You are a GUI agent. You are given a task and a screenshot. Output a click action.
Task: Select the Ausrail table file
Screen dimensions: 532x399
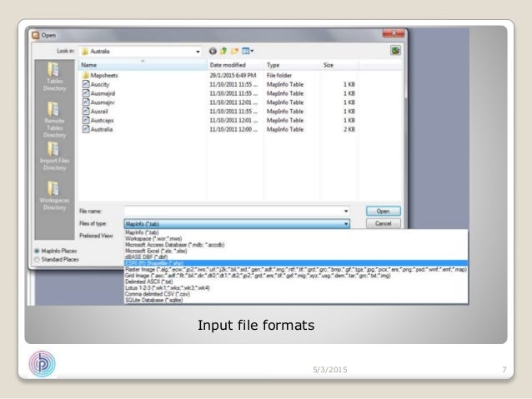[x=95, y=111]
